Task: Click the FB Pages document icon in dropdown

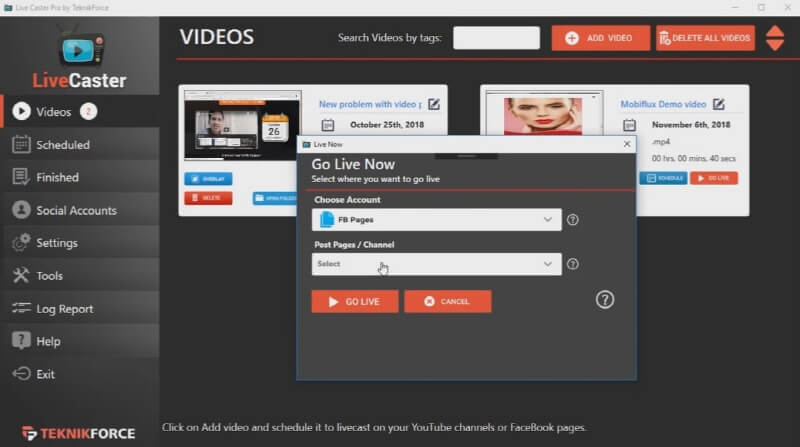Action: (327, 219)
